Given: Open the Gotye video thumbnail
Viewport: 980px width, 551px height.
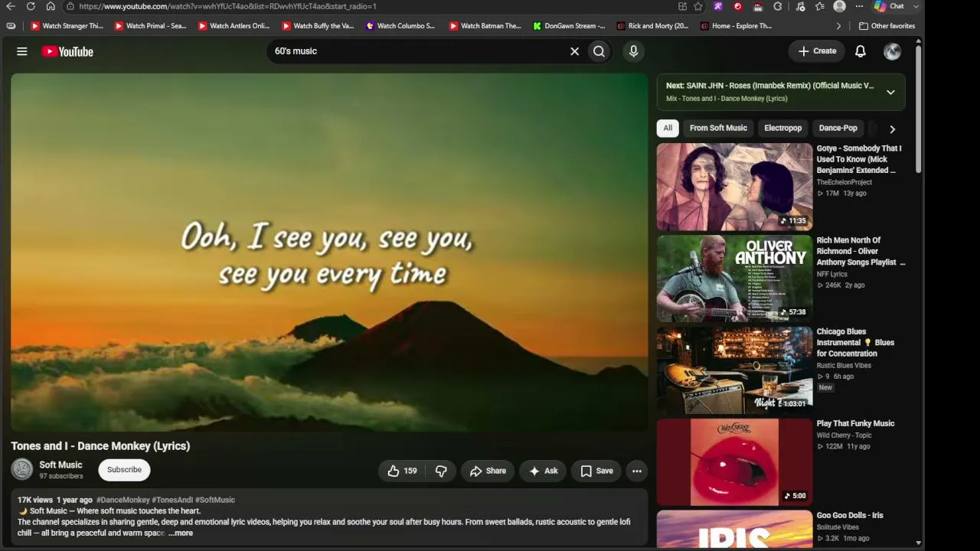Looking at the screenshot, I should (x=734, y=187).
